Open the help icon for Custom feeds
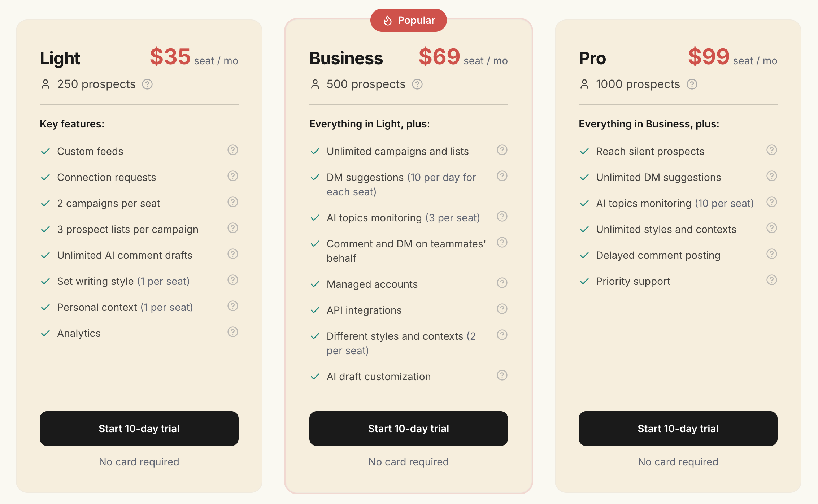Screen dimensions: 818x504 coord(232,150)
